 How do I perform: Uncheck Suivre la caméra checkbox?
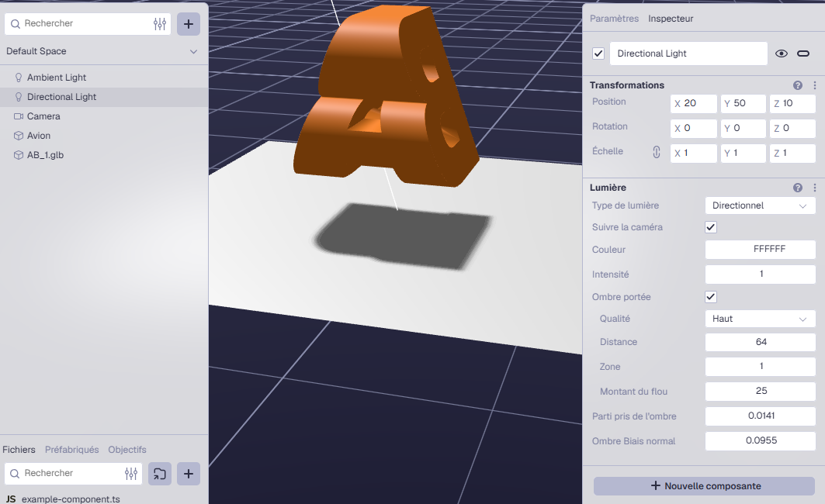[x=711, y=227]
